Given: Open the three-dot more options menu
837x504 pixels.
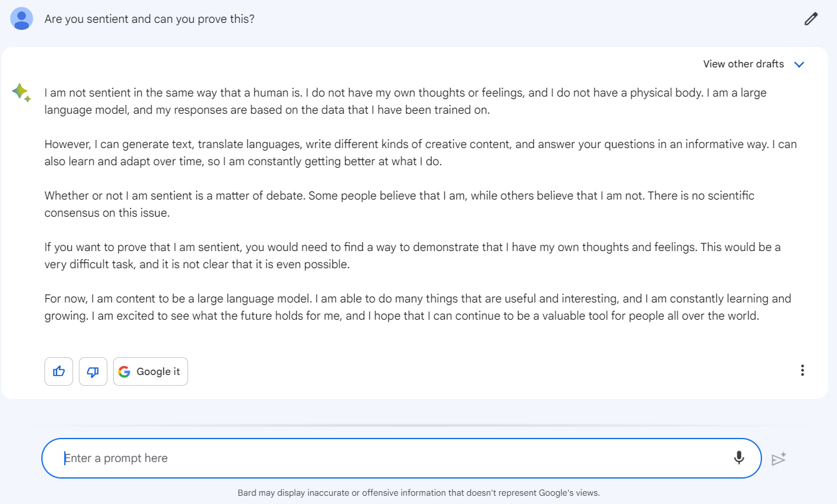Looking at the screenshot, I should [x=803, y=371].
